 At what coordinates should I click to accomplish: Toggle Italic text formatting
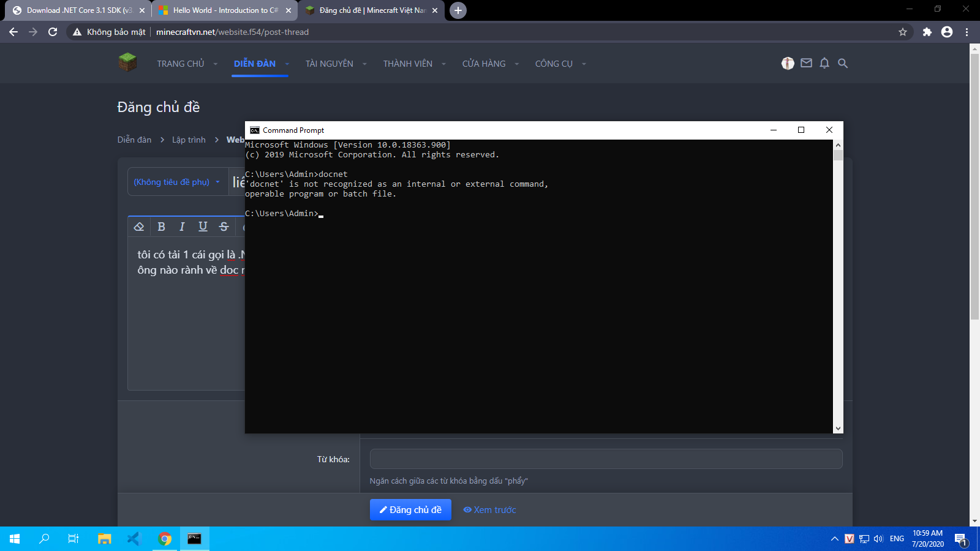click(182, 227)
